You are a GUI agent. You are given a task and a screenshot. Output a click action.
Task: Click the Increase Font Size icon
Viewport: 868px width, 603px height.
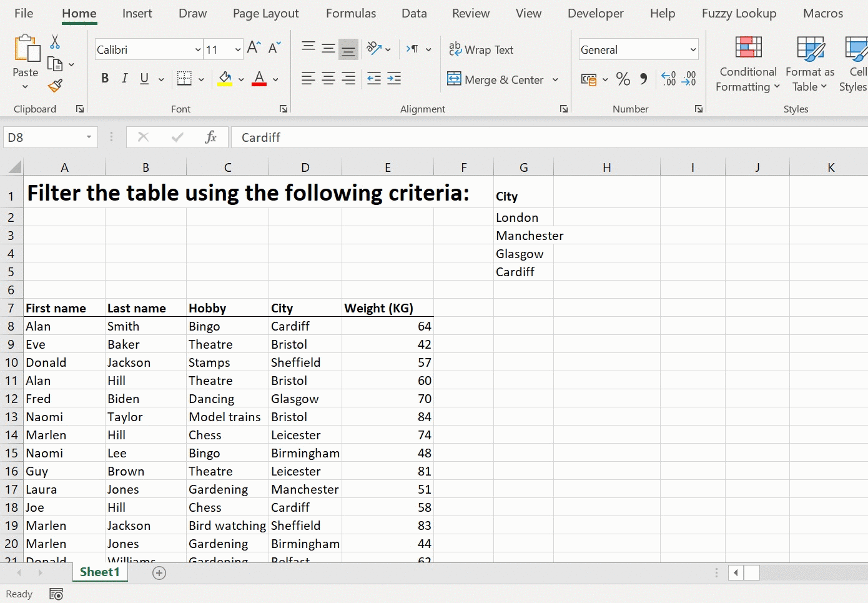click(254, 48)
